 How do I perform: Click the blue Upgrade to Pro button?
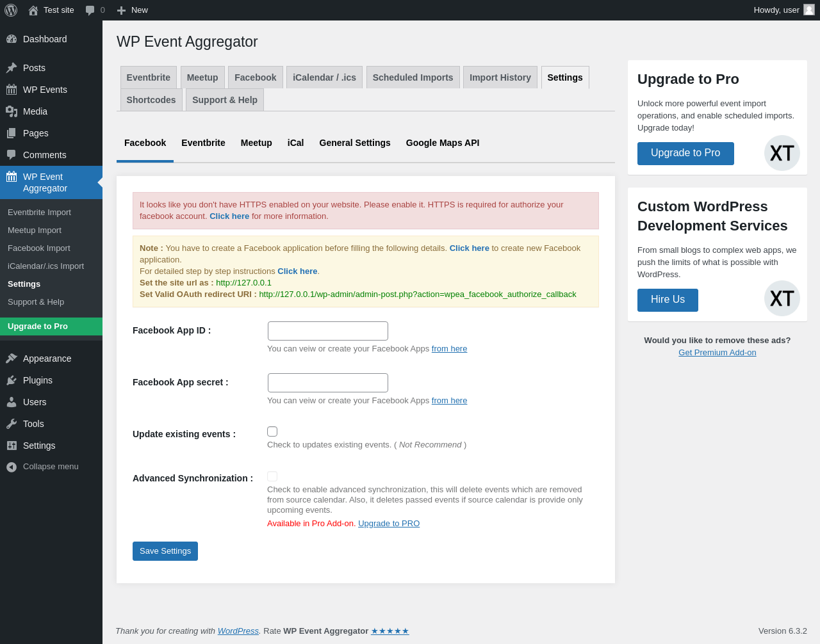pos(685,154)
